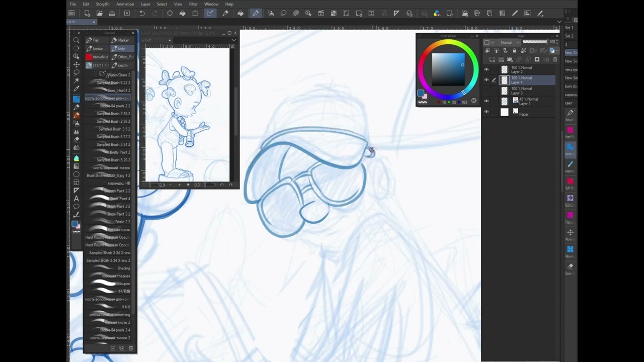Delete layer using trash icon

[555, 59]
